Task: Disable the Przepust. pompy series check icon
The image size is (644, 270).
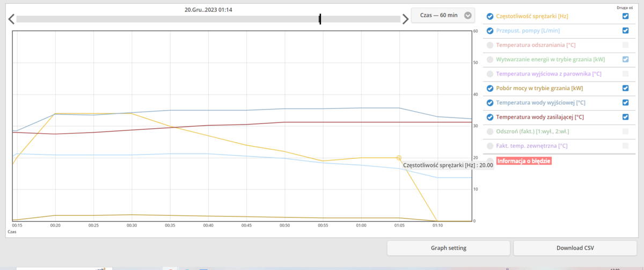Action: click(x=489, y=31)
